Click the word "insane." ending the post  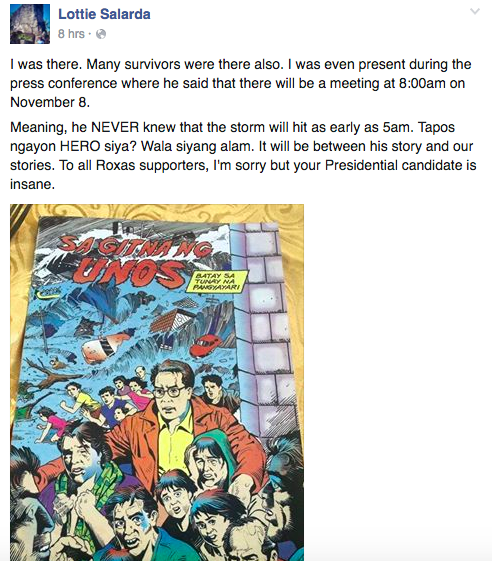pos(33,184)
